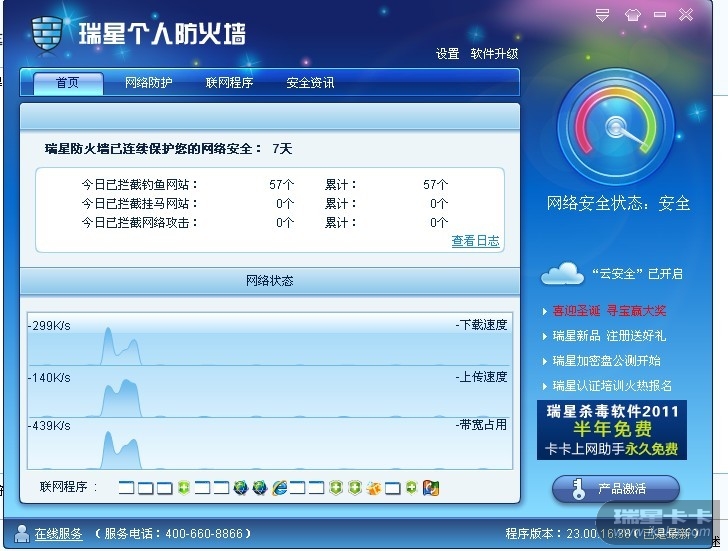Image resolution: width=728 pixels, height=551 pixels.
Task: Open 瑞星加密盘公测开始 news link
Action: 606,361
